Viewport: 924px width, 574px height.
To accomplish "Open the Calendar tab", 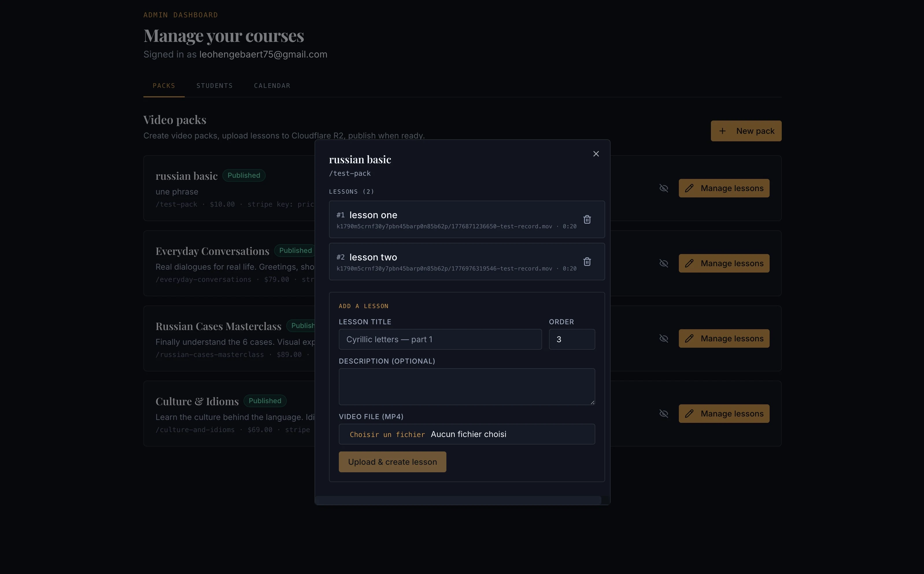I will 272,86.
